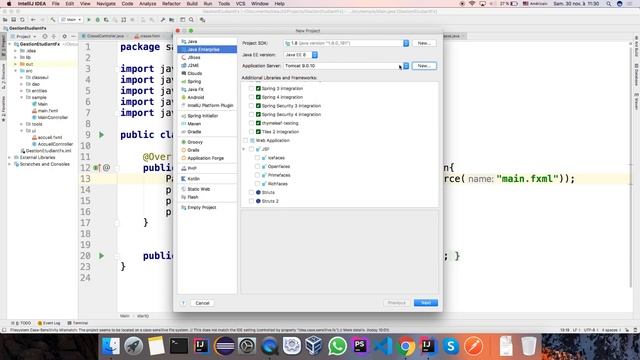The height and width of the screenshot is (360, 640).
Task: Open the Refactor menu
Action: point(171,4)
